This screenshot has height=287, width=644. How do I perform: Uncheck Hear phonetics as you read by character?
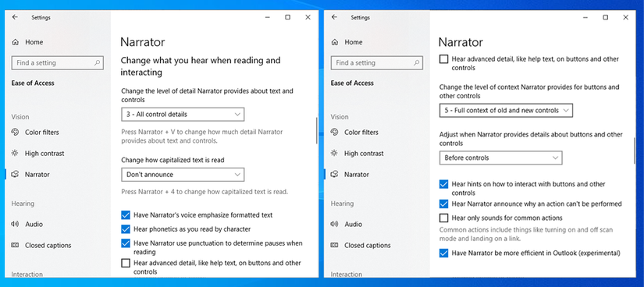pos(126,229)
